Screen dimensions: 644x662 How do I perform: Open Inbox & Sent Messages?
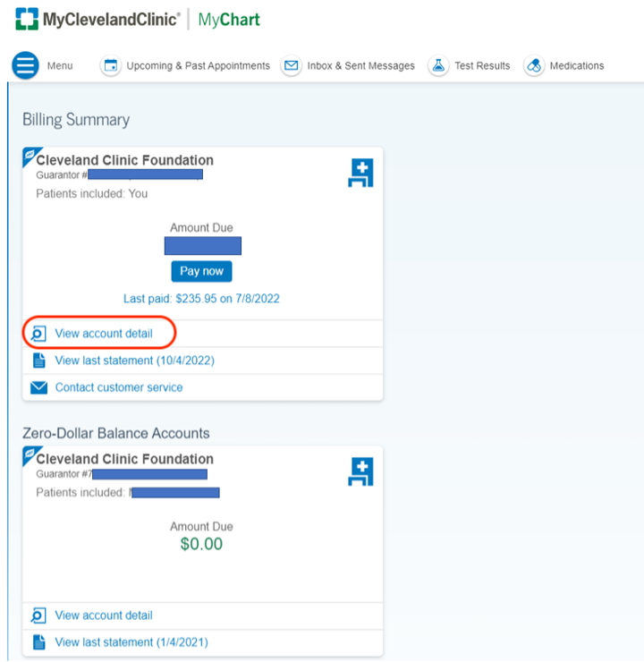pyautogui.click(x=360, y=66)
